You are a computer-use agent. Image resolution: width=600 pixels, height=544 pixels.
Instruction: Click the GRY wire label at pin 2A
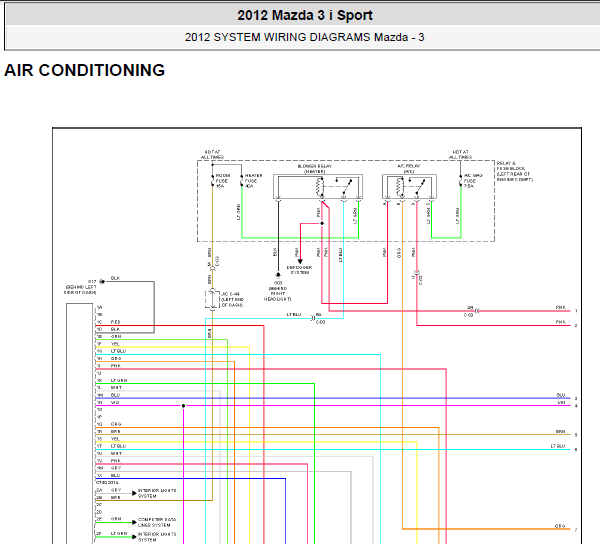tap(116, 490)
